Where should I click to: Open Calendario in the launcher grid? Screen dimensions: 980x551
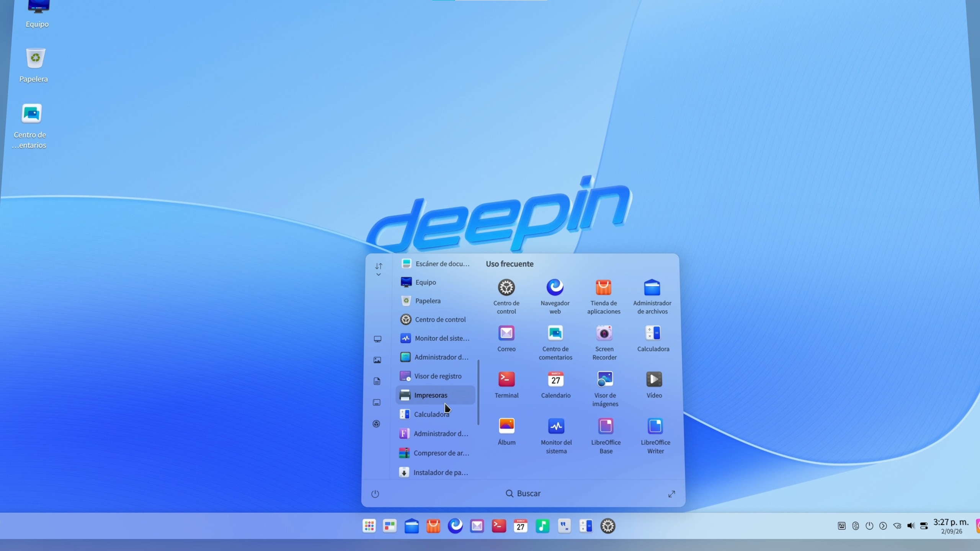555,385
